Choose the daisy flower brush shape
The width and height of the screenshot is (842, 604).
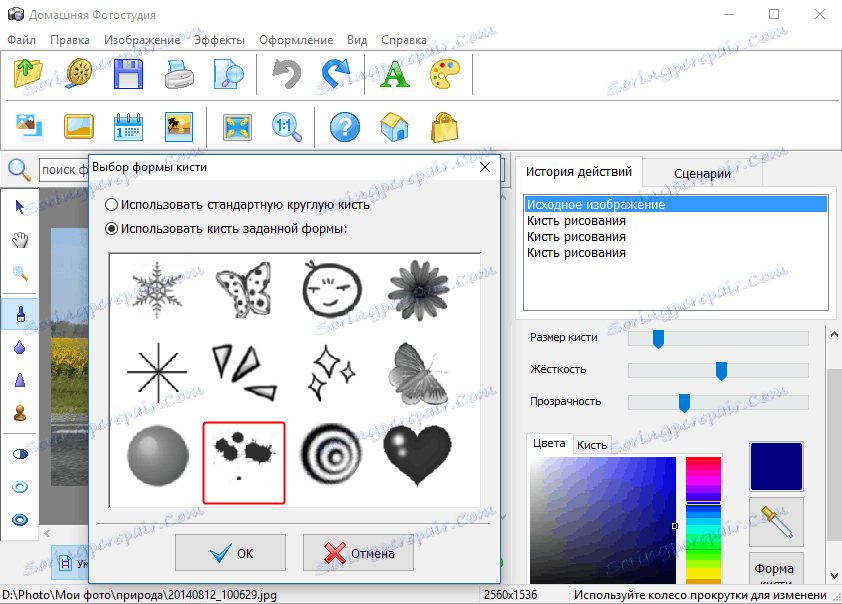[x=418, y=290]
